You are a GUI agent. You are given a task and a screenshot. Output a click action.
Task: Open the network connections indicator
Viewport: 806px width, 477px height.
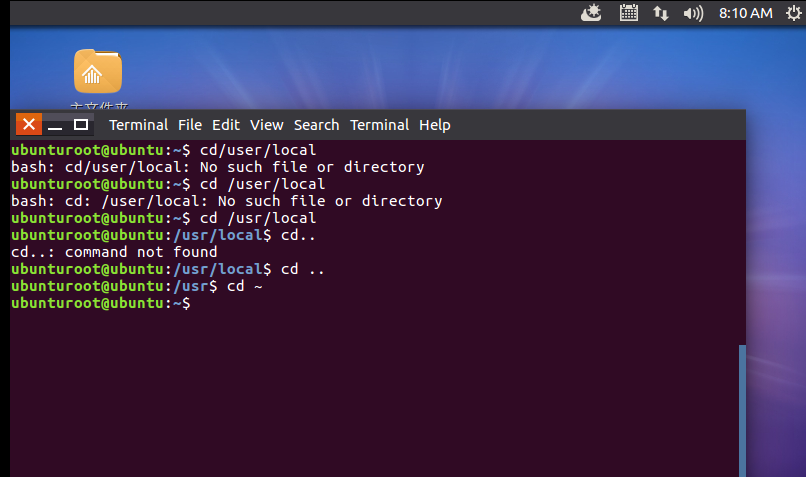[661, 13]
